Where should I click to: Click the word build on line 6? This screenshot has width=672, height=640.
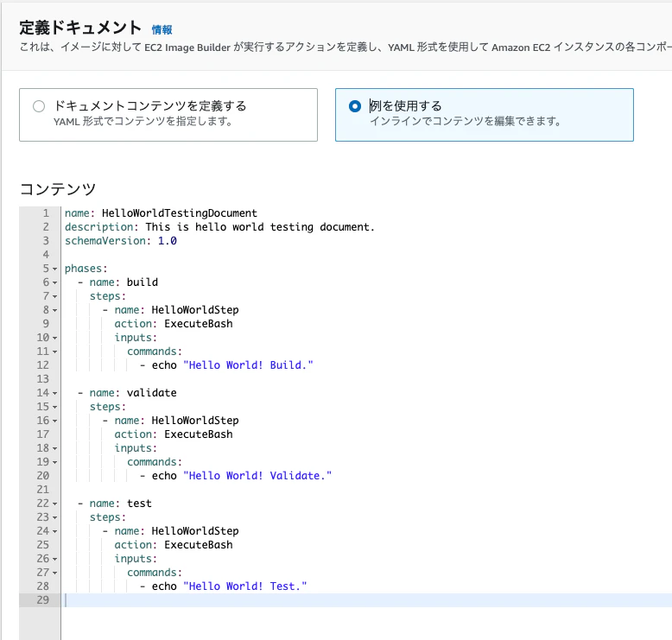tap(143, 282)
